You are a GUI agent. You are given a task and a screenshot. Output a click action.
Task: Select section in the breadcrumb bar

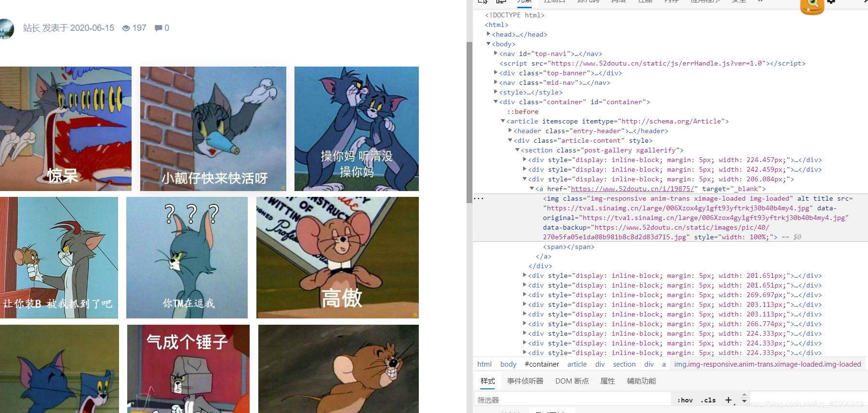pos(624,364)
